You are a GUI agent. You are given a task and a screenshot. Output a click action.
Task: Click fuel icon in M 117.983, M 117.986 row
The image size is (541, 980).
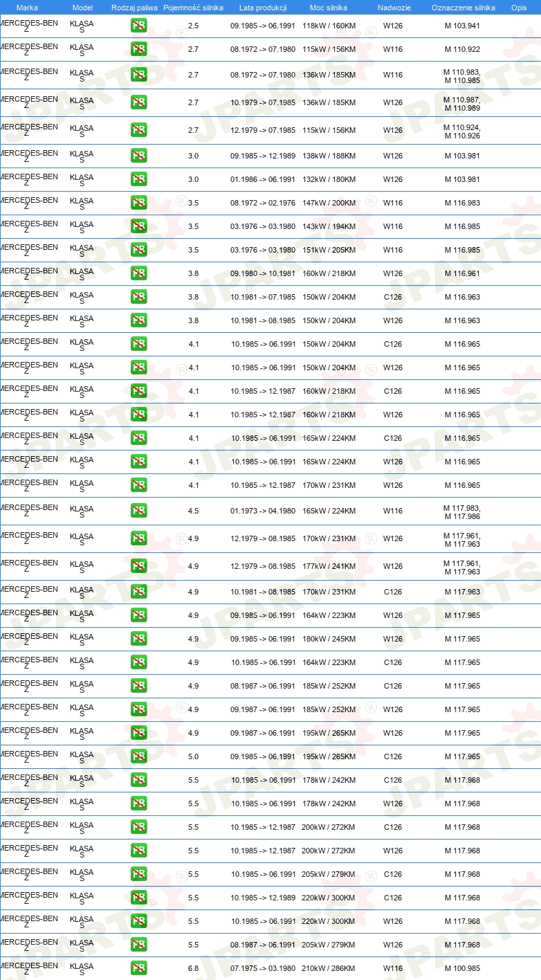[138, 511]
